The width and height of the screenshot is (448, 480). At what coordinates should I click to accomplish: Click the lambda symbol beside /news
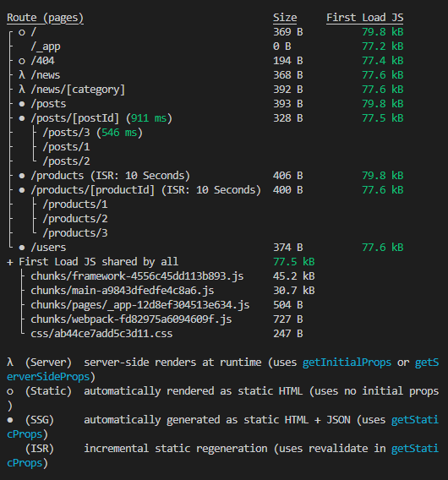tap(22, 75)
